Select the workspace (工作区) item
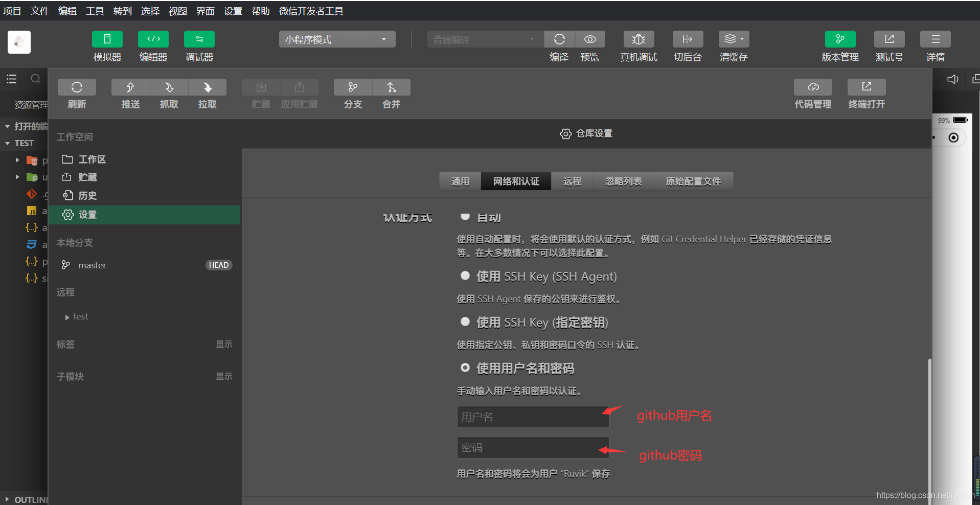 point(145,159)
